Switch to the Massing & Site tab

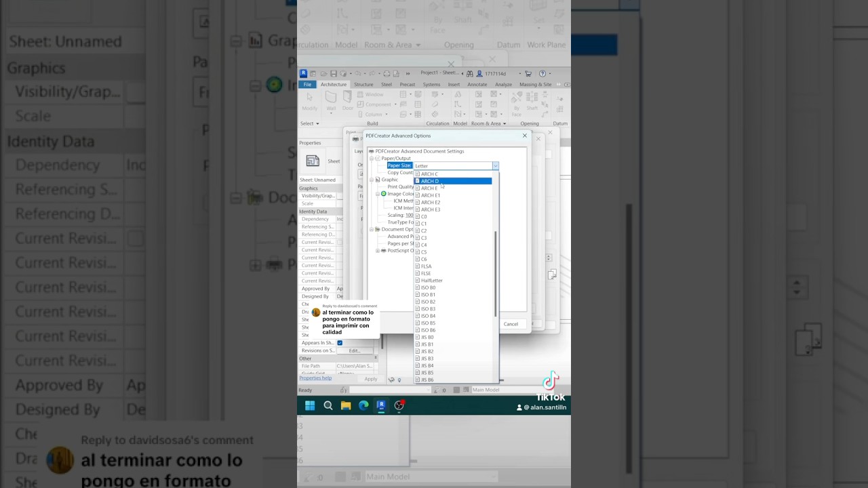[x=536, y=85]
